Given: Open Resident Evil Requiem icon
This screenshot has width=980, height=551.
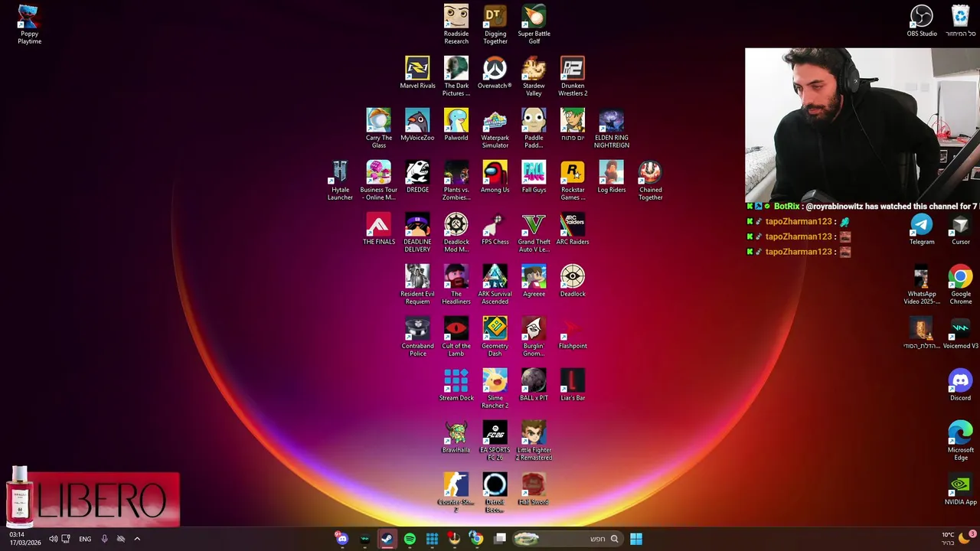Looking at the screenshot, I should click(417, 285).
